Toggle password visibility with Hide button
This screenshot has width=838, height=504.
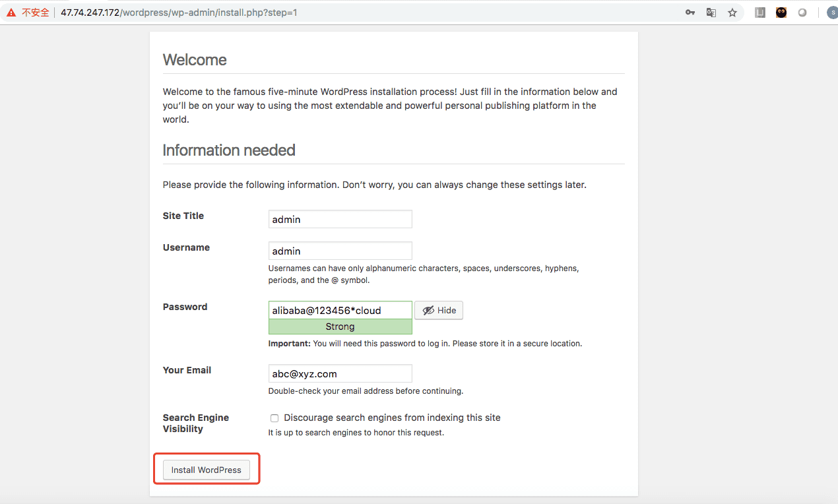tap(439, 310)
